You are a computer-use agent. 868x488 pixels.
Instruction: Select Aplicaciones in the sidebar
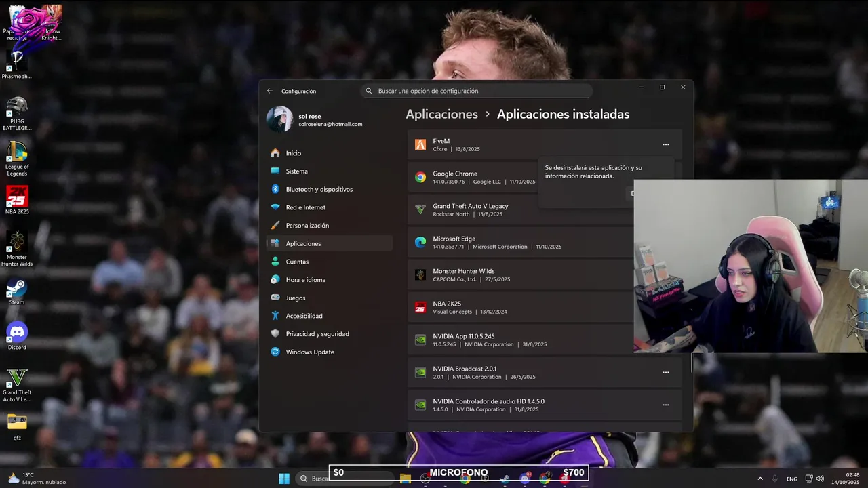330,243
